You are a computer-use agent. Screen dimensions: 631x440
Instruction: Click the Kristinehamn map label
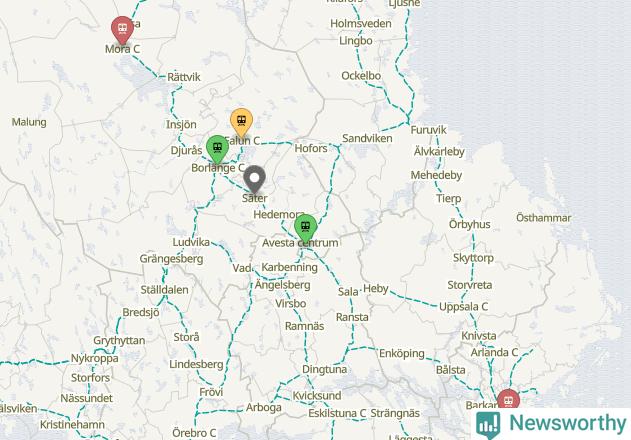click(72, 425)
